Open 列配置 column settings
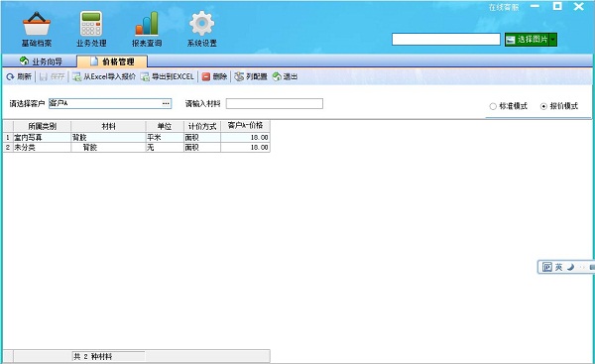This screenshot has width=595, height=364. [251, 76]
